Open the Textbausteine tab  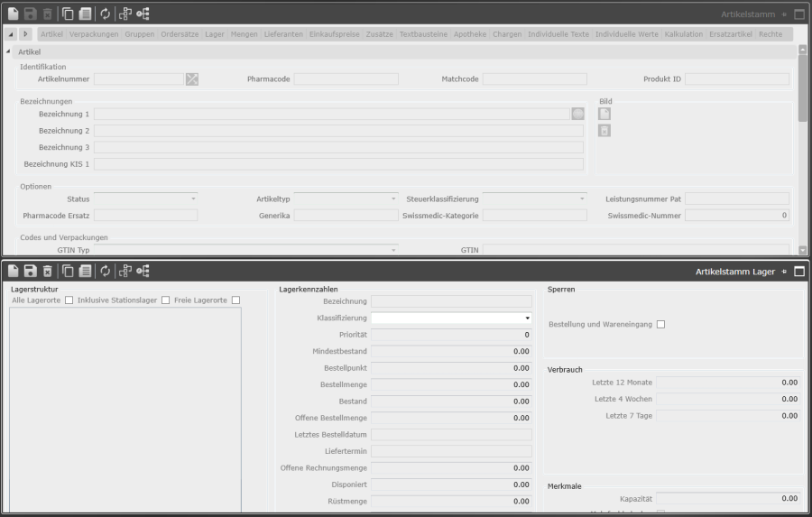tap(423, 34)
